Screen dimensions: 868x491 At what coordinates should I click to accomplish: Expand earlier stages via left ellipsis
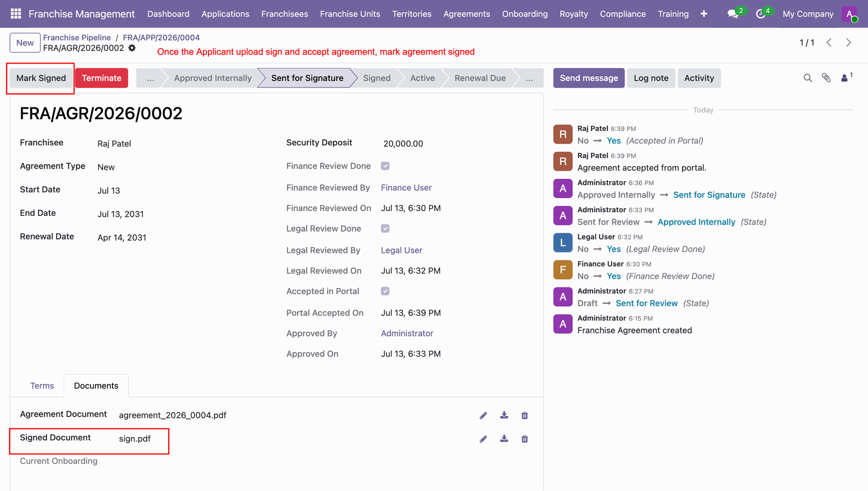[151, 78]
